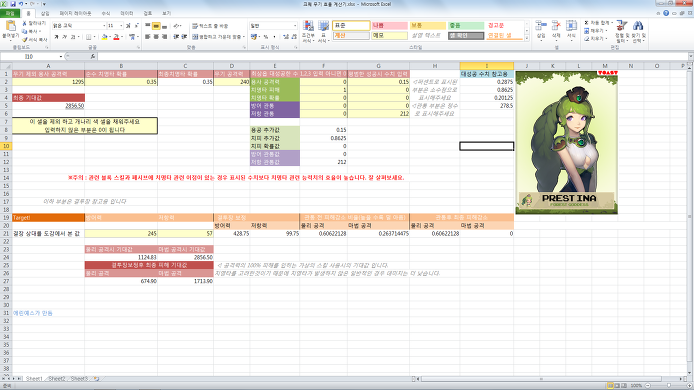The width and height of the screenshot is (694, 390).
Task: Toggle italic formatting
Action: tap(65, 37)
